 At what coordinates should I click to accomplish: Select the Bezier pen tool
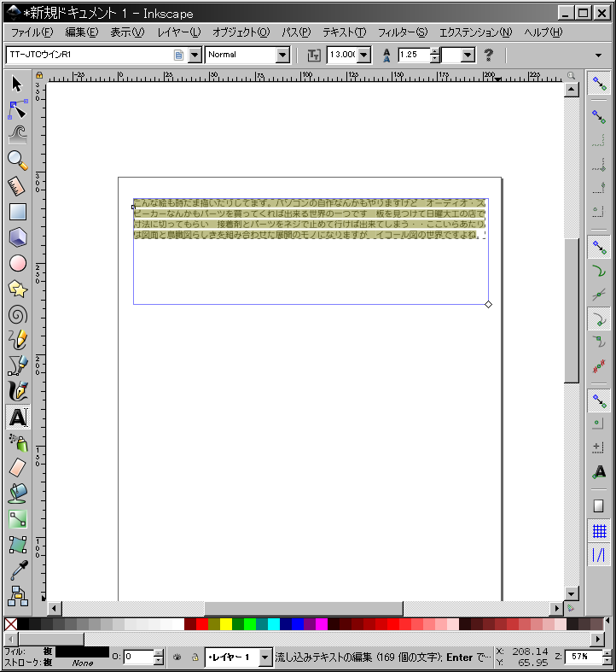point(17,365)
